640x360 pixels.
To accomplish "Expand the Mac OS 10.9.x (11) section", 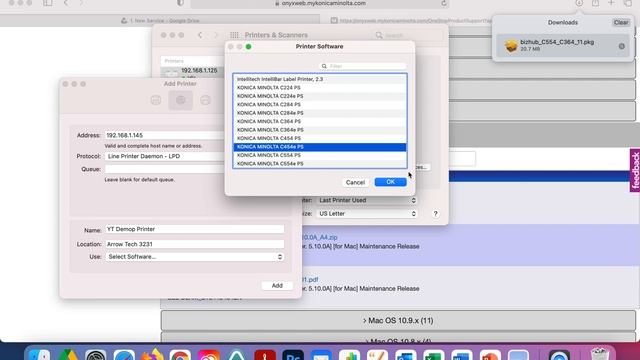I will (x=398, y=321).
